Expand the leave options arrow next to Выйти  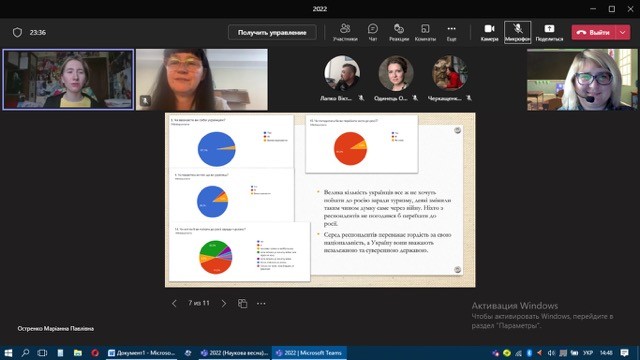click(622, 32)
